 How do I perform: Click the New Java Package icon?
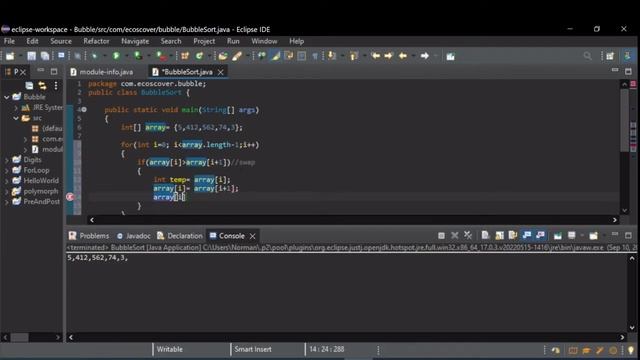click(x=185, y=56)
